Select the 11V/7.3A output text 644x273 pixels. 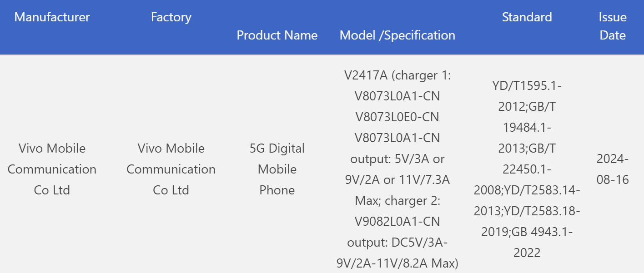[x=424, y=180]
